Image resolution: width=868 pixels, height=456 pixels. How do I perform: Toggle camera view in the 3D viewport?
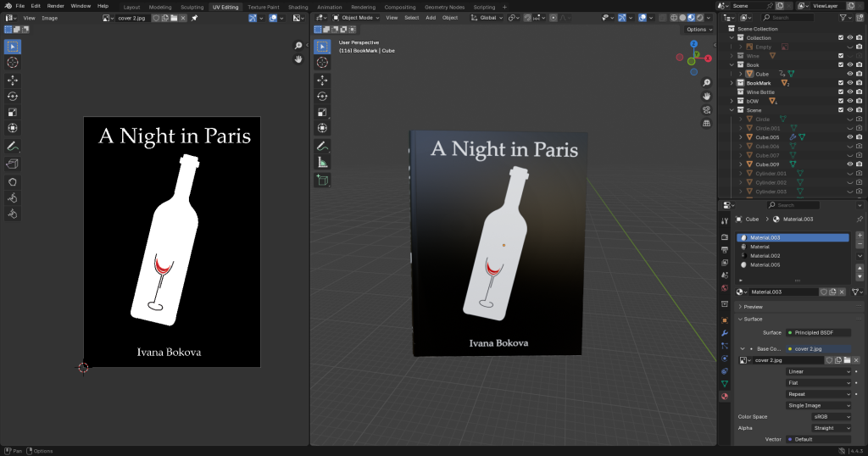pos(706,109)
